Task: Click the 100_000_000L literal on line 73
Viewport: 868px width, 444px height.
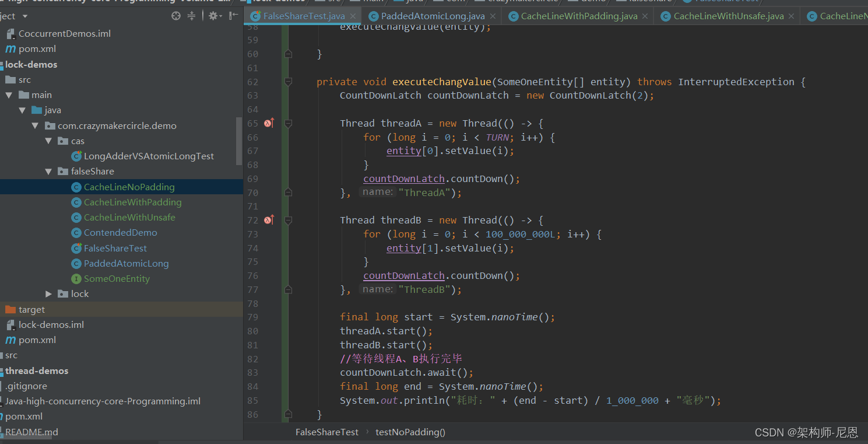Action: [x=521, y=234]
